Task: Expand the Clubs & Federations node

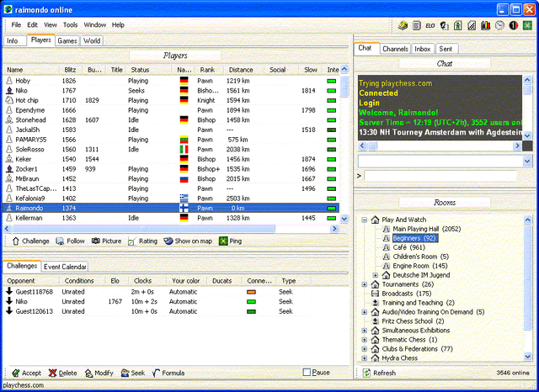Action: (365, 349)
